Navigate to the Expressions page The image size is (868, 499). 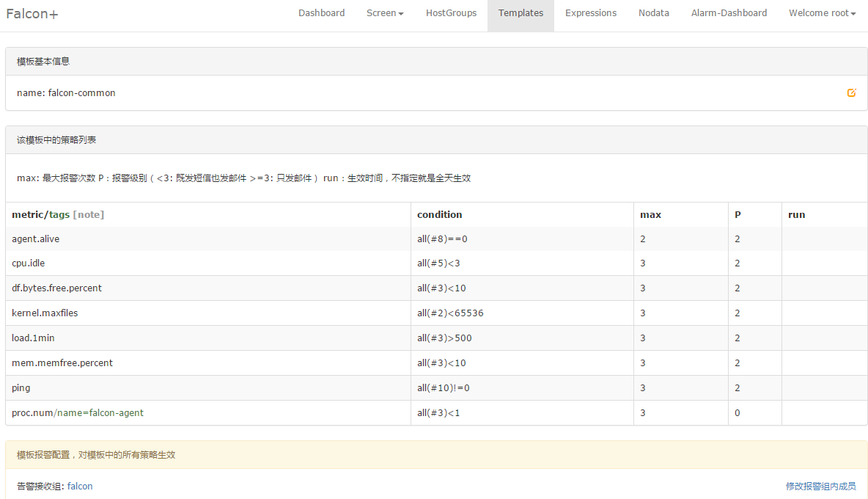590,13
